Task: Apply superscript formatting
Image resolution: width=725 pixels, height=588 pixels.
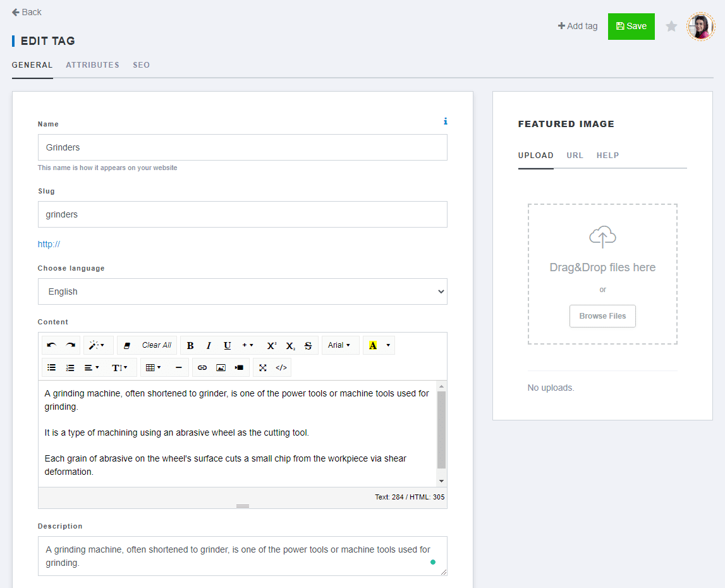Action: (271, 345)
